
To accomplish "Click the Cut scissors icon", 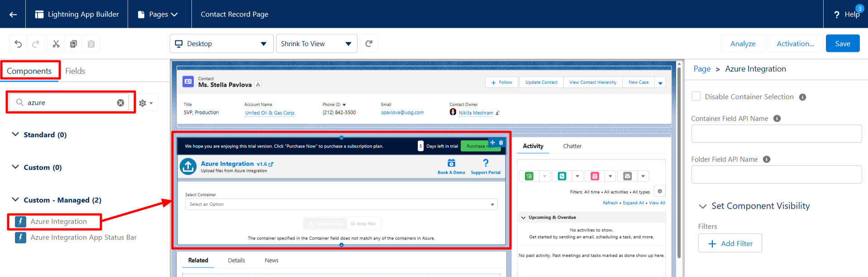I will point(56,44).
